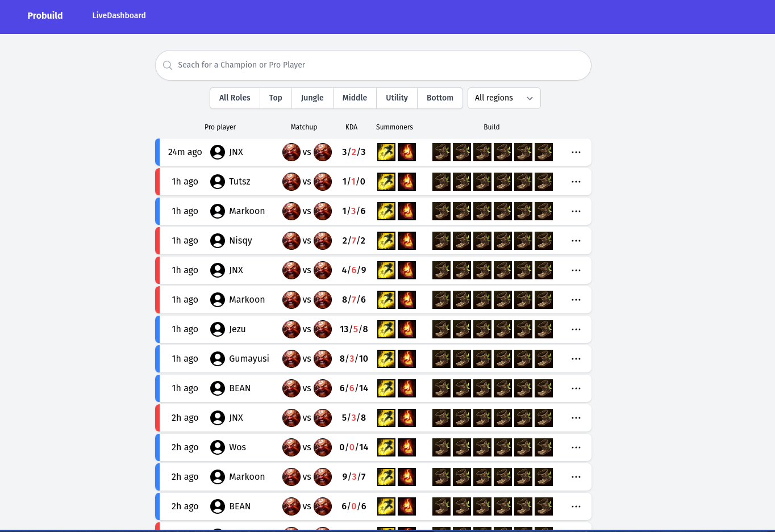The image size is (775, 532).
Task: Switch to the All Roles filter
Action: 235,98
